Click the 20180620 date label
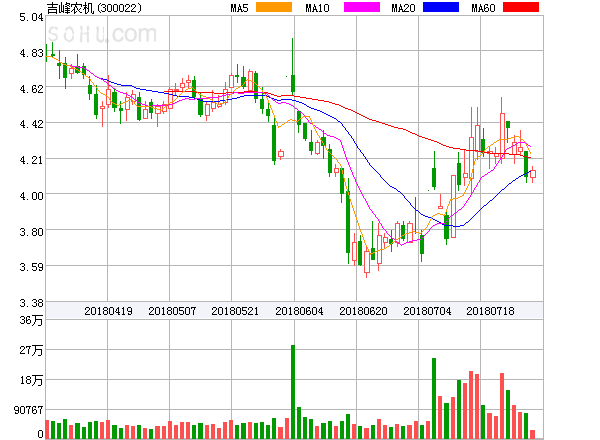Viewport: 600px width, 440px height. pyautogui.click(x=363, y=311)
